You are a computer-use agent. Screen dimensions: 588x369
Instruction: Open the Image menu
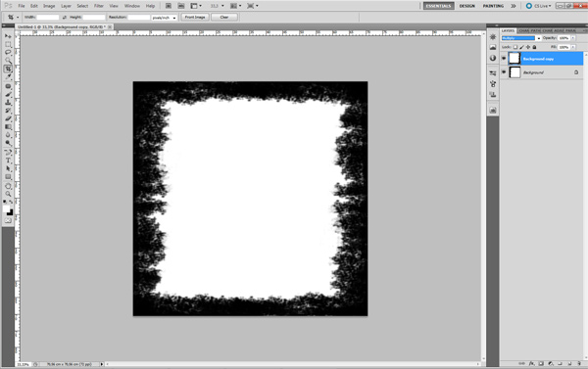[x=49, y=6]
